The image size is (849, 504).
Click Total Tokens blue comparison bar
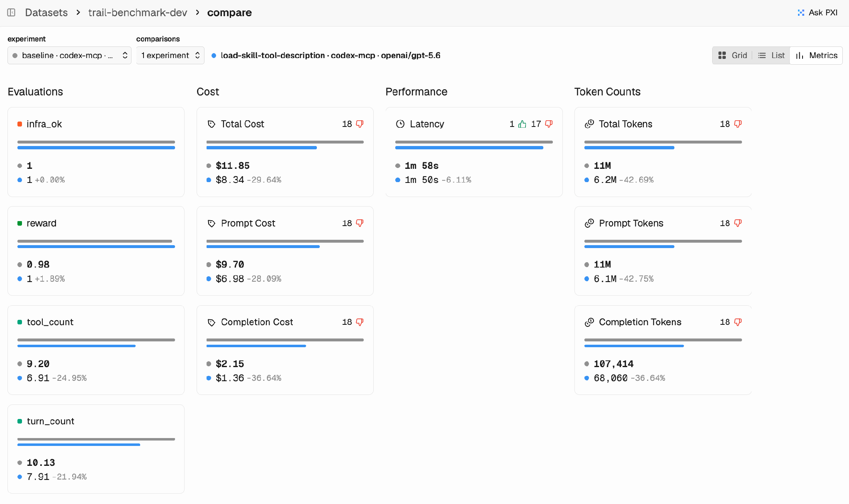[629, 148]
